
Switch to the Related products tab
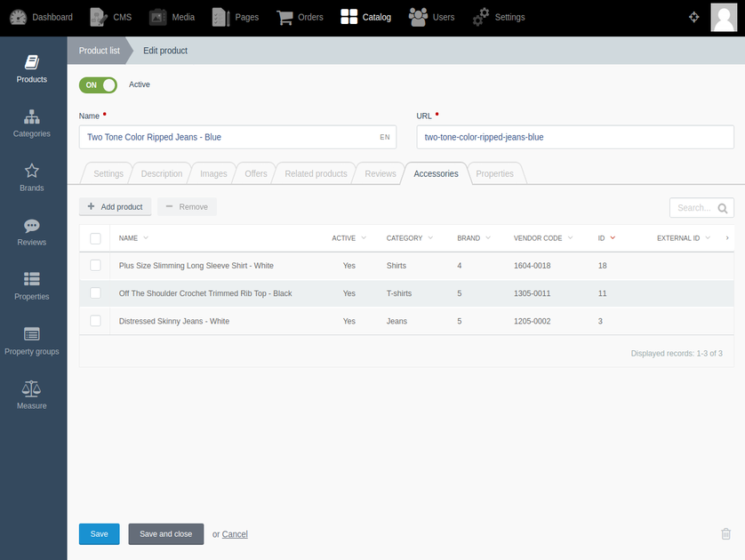[x=316, y=173]
